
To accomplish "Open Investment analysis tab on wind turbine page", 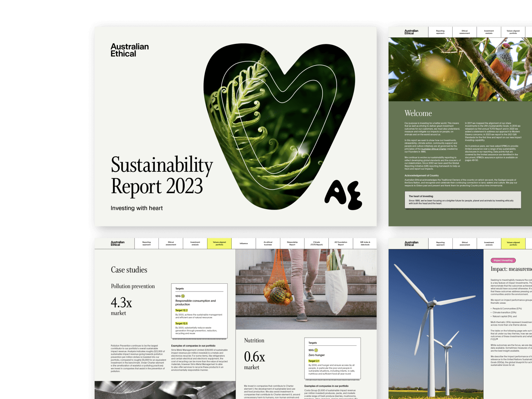I will pyautogui.click(x=489, y=244).
